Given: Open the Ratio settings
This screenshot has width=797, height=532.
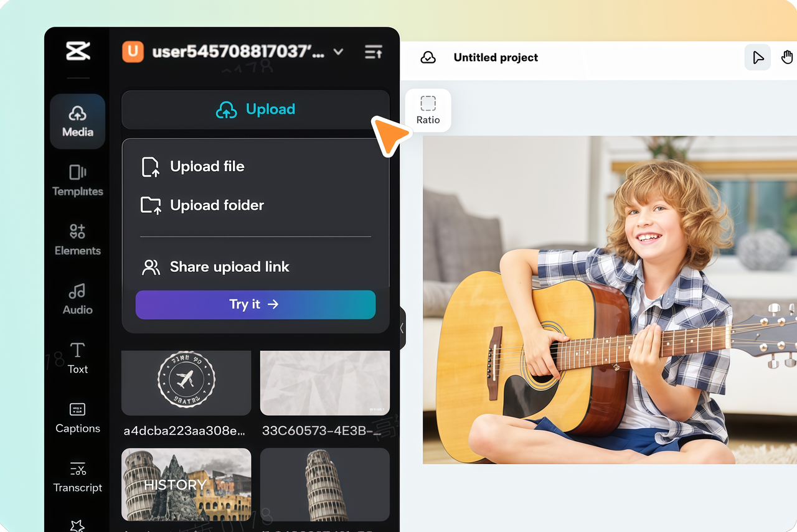Looking at the screenshot, I should coord(428,110).
